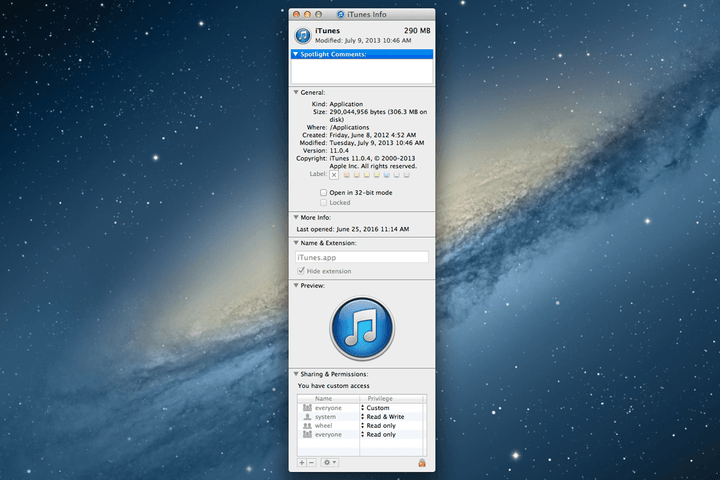Click the Privilege column header

pos(391,399)
